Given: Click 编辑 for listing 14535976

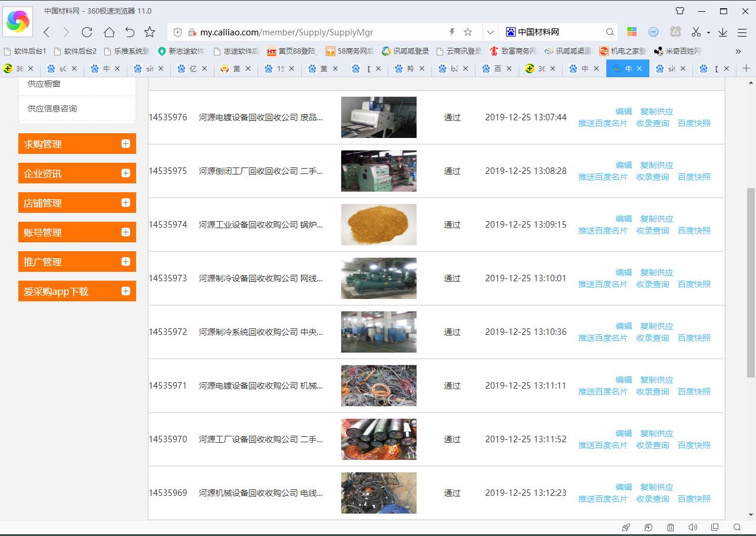Looking at the screenshot, I should pyautogui.click(x=623, y=111).
